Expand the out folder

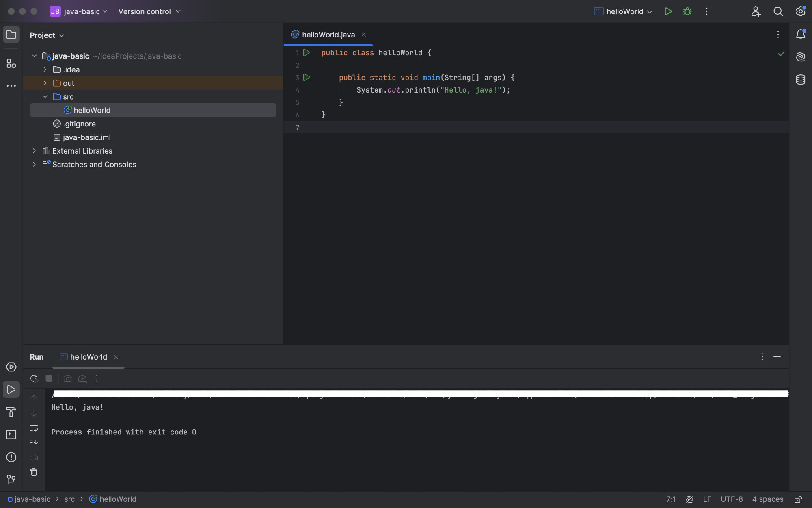pos(45,83)
